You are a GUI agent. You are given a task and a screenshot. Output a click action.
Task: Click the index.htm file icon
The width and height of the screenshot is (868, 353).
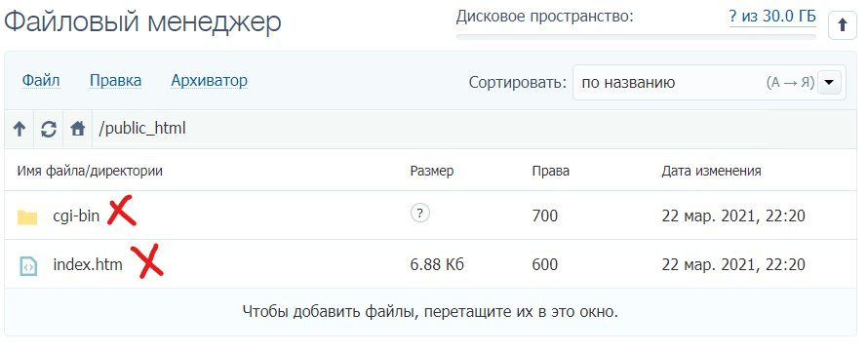pyautogui.click(x=27, y=266)
